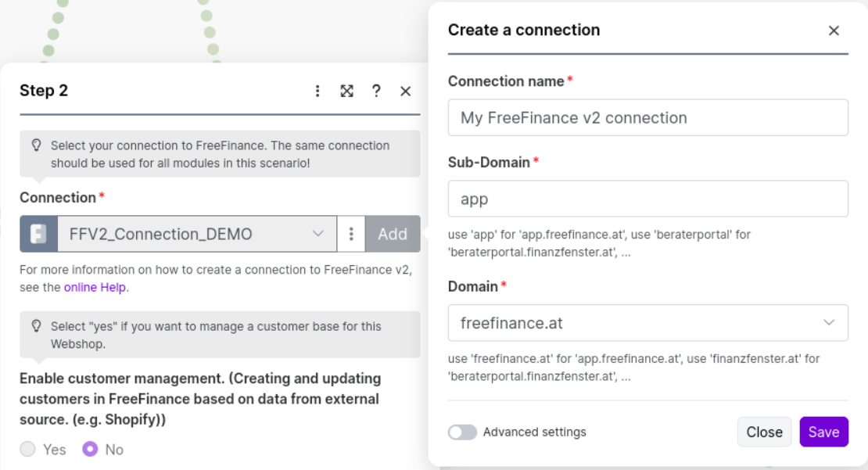Click the Enable customer management label text
The width and height of the screenshot is (868, 470).
click(200, 399)
